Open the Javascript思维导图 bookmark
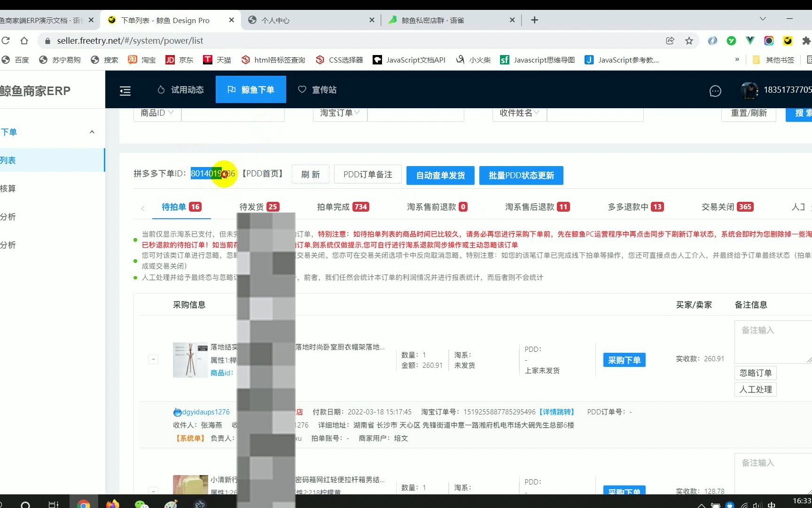Viewport: 812px width, 508px height. (x=538, y=60)
